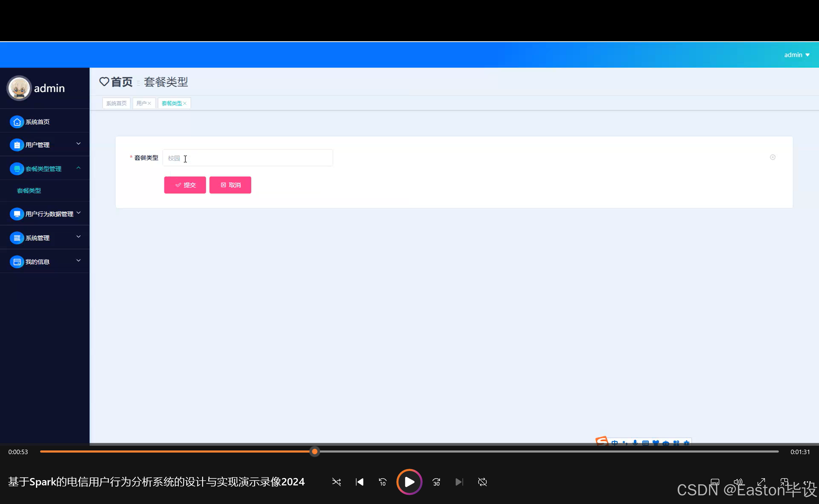This screenshot has width=819, height=504.
Task: Click the 提交 submit button
Action: click(185, 185)
